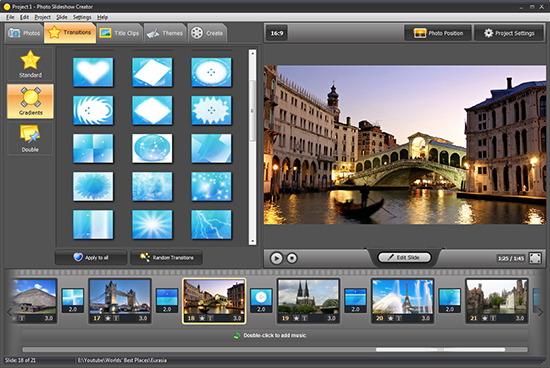The height and width of the screenshot is (368, 550).
Task: Click the transitions list scroll down arrow
Action: coord(252,241)
